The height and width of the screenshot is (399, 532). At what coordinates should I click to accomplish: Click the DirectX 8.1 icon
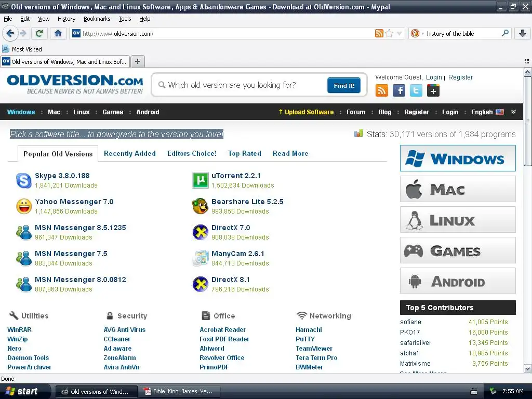click(200, 284)
